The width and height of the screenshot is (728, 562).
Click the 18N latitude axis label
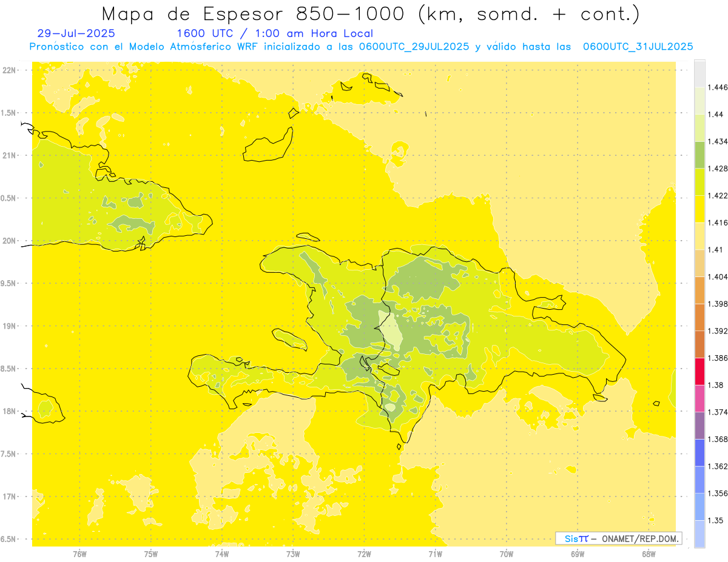9,411
